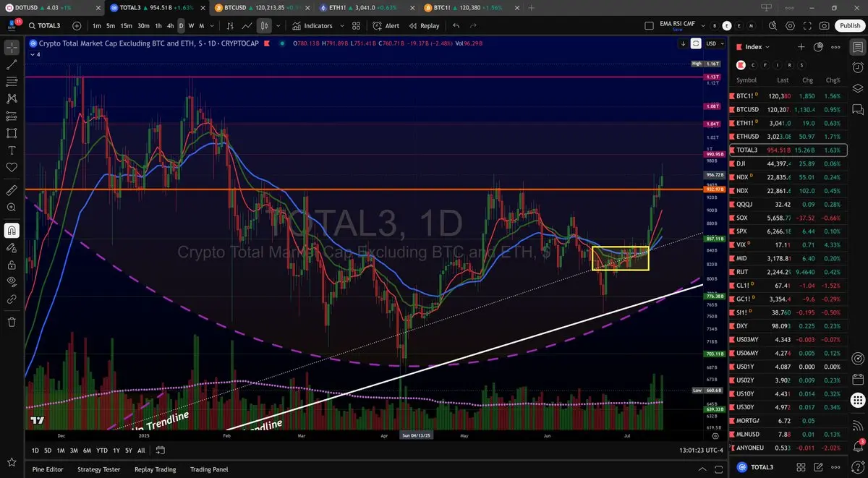Image resolution: width=868 pixels, height=478 pixels.
Task: Switch to the ETH1! tab
Action: 365,7
